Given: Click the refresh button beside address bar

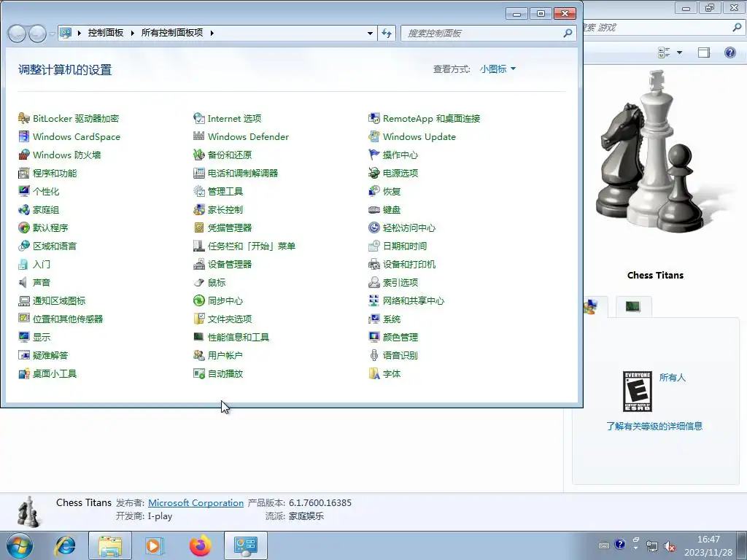Looking at the screenshot, I should 387,34.
